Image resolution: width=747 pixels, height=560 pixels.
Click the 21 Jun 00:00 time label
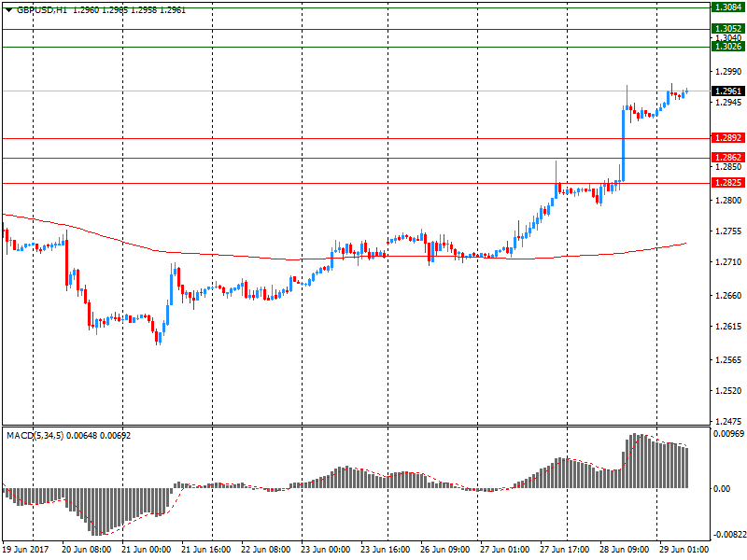(x=146, y=549)
